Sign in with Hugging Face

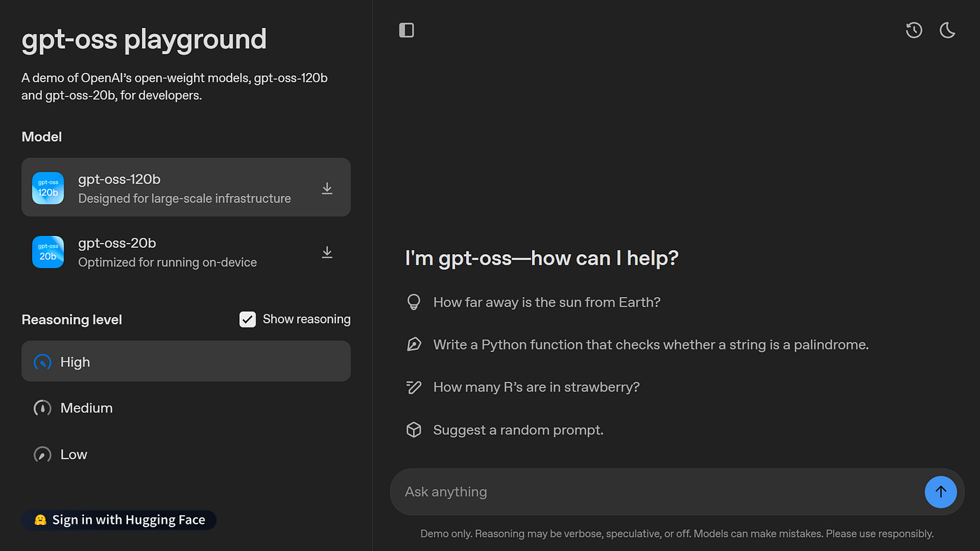[x=119, y=519]
